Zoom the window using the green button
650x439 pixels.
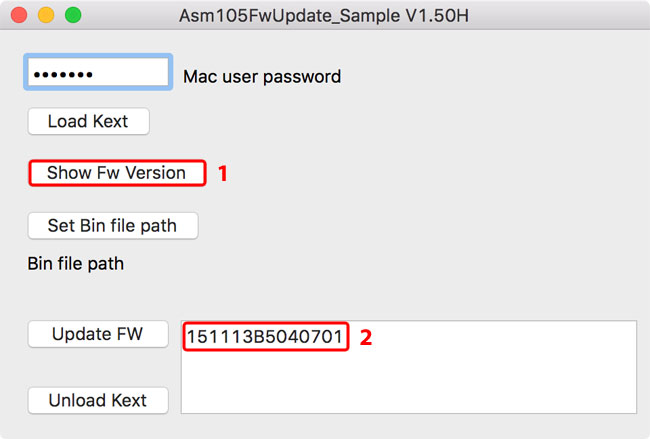pyautogui.click(x=73, y=16)
